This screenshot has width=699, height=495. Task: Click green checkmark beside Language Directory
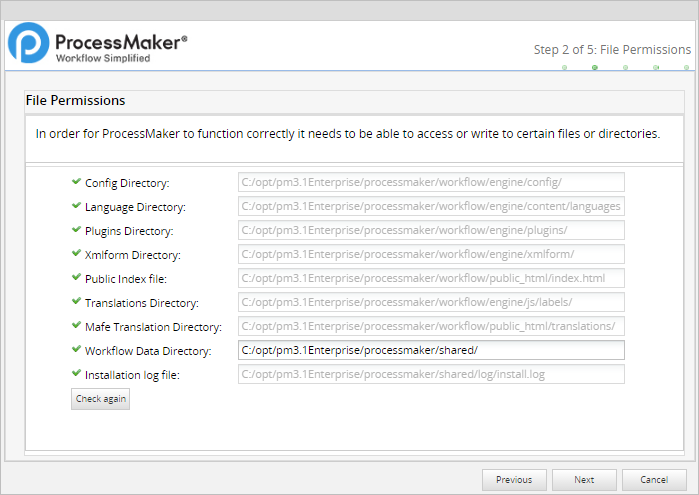[76, 206]
